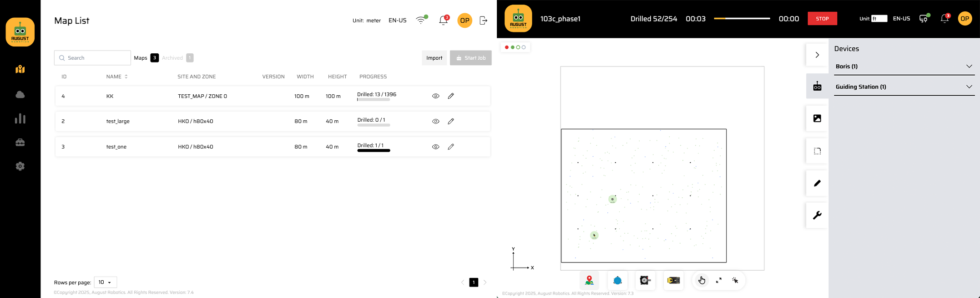This screenshot has height=298, width=980.
Task: Toggle view of the test_large map
Action: 435,122
